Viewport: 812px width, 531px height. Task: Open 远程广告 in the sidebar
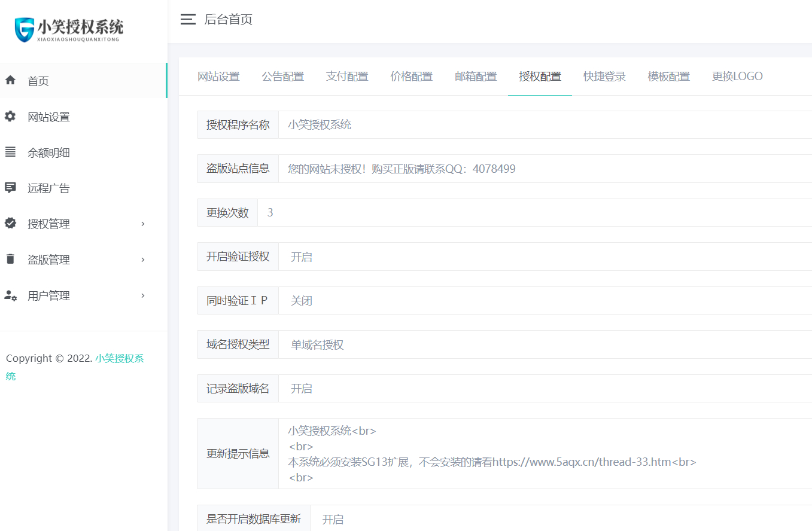click(83, 188)
